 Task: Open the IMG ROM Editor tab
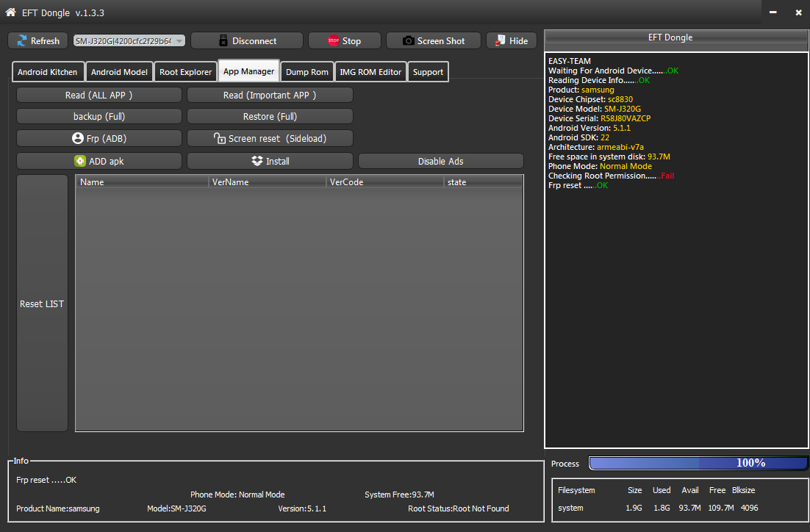tap(370, 72)
